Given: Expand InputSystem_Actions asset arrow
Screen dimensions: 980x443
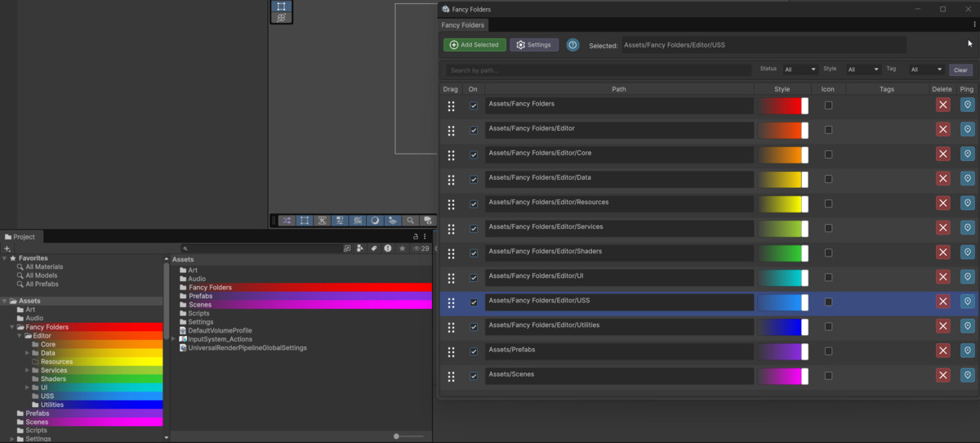Looking at the screenshot, I should (174, 339).
